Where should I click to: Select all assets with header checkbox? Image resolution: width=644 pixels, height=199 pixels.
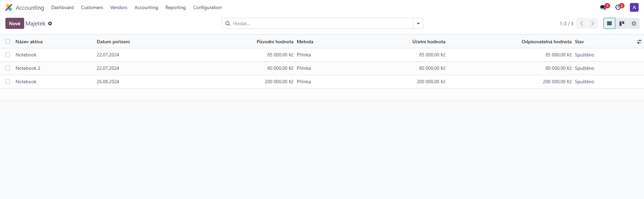[8, 41]
